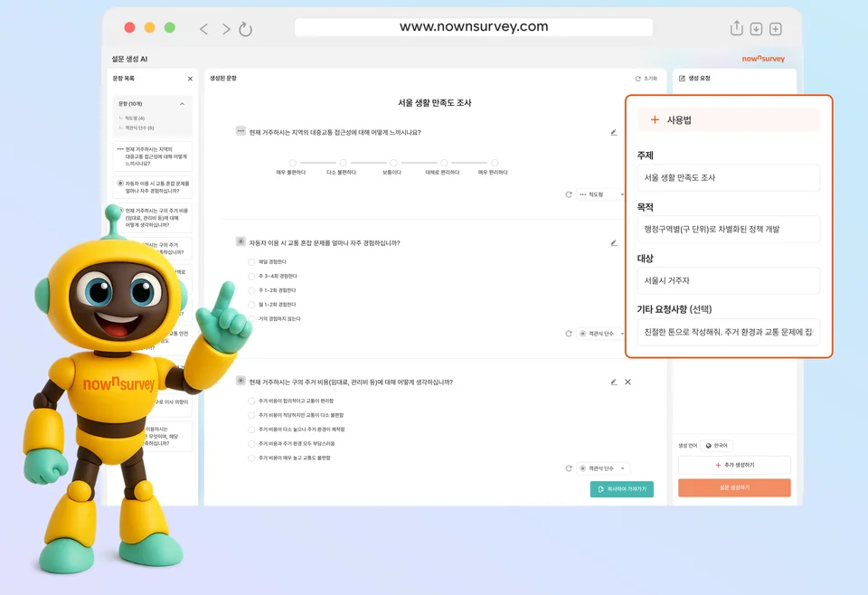The image size is (868, 595).
Task: Select the 주 3-4회 경험한다 option
Action: [252, 276]
